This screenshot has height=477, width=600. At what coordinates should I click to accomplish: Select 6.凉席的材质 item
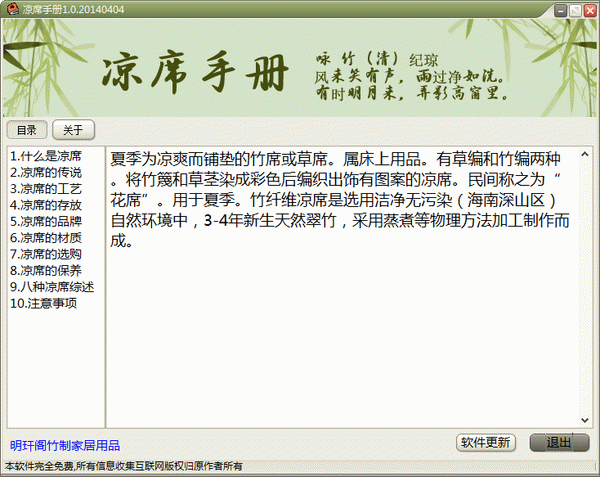46,238
